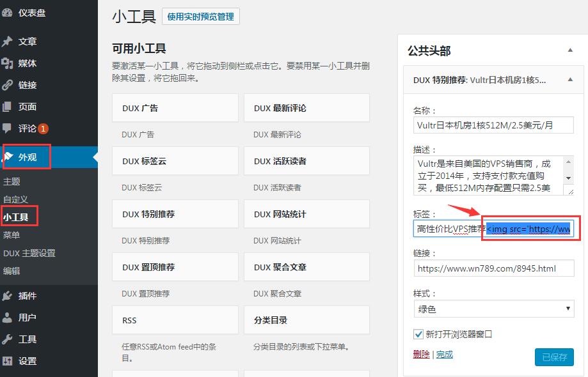588x377 pixels.
Task: Click the pushpin icon beside 文章
Action: tap(7, 42)
